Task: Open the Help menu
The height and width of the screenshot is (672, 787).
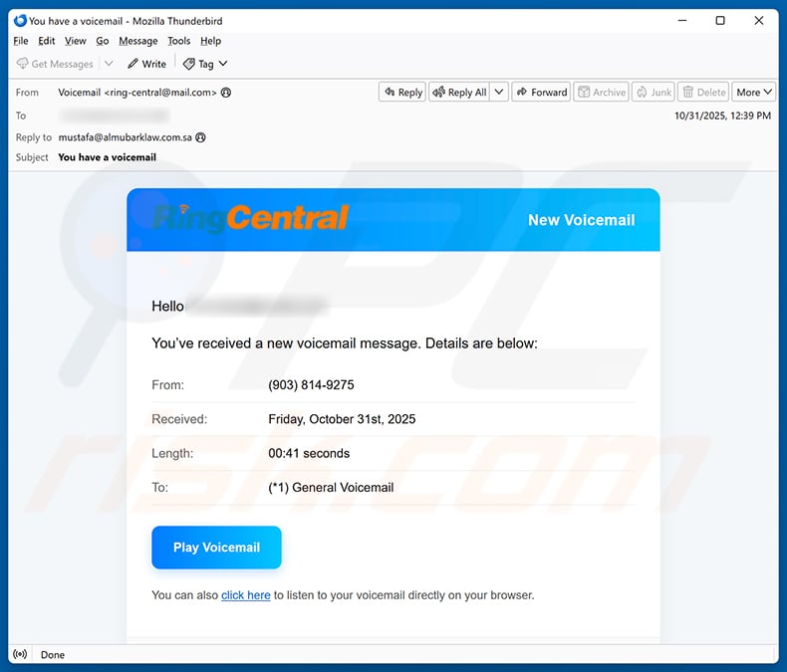Action: pyautogui.click(x=210, y=41)
